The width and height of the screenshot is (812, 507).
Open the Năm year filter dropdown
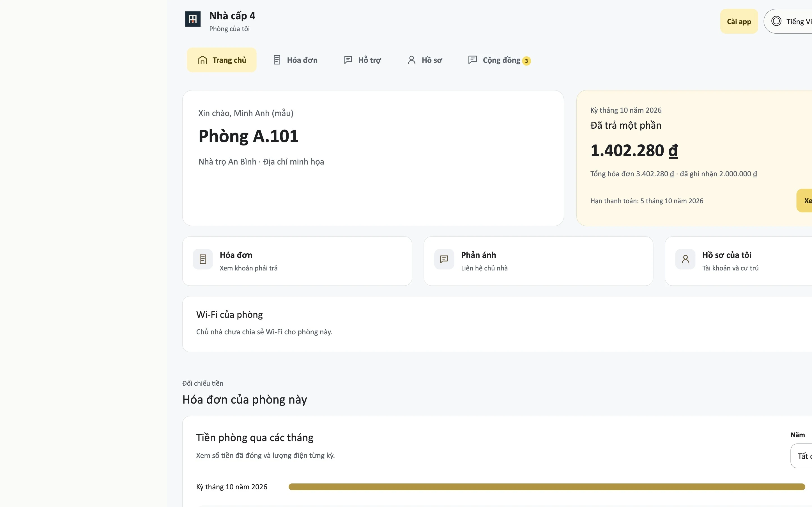(801, 456)
